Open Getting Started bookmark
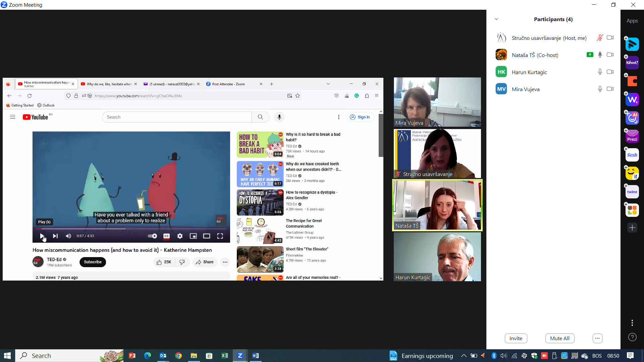This screenshot has height=362, width=644. [20, 105]
